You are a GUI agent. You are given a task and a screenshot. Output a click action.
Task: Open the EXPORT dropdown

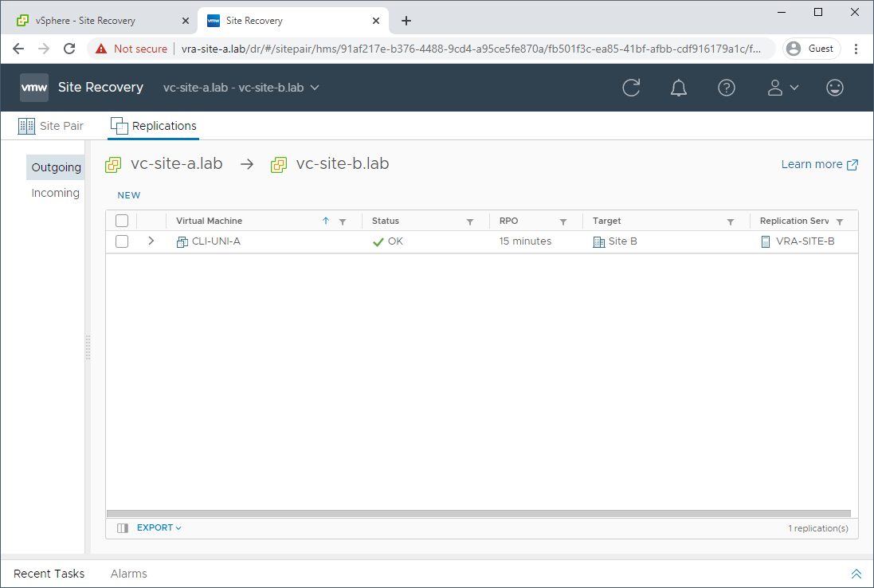(159, 527)
